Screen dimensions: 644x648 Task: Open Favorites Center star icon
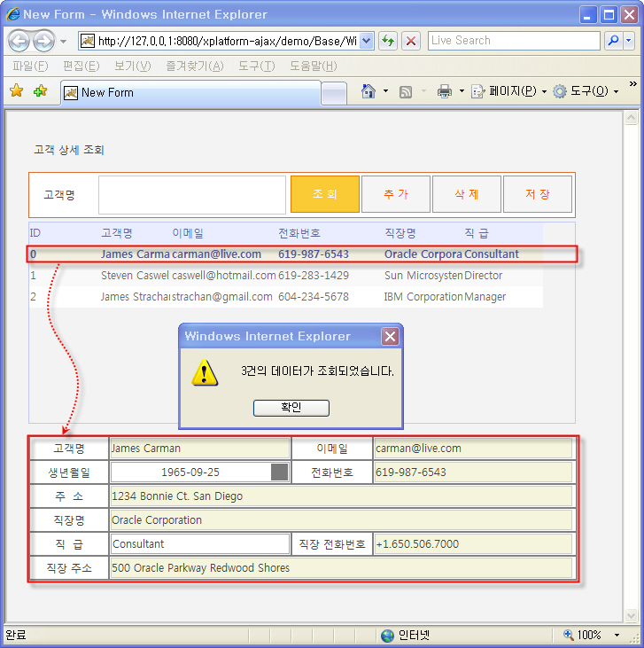[16, 91]
